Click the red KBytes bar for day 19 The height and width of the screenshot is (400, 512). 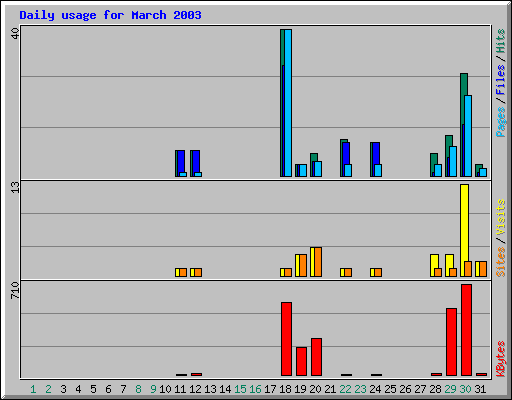[301, 362]
